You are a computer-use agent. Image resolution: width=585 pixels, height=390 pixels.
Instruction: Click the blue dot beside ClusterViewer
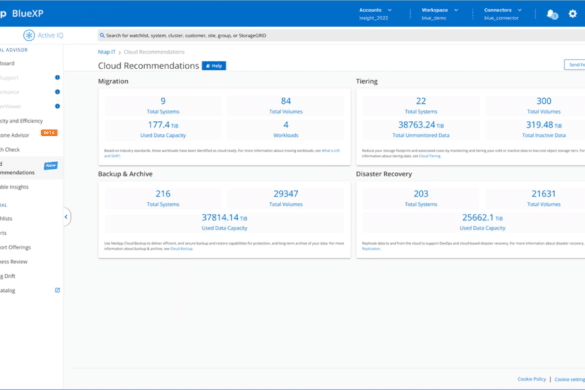point(57,106)
